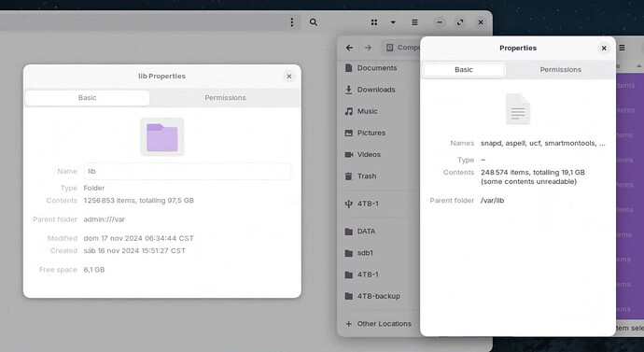Switch to the Permissions tab in lib Properties
Viewport: 644px width, 352px height.
[x=225, y=98]
